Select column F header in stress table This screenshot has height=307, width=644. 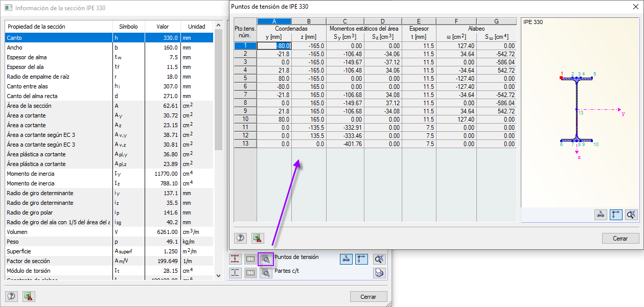(x=456, y=21)
